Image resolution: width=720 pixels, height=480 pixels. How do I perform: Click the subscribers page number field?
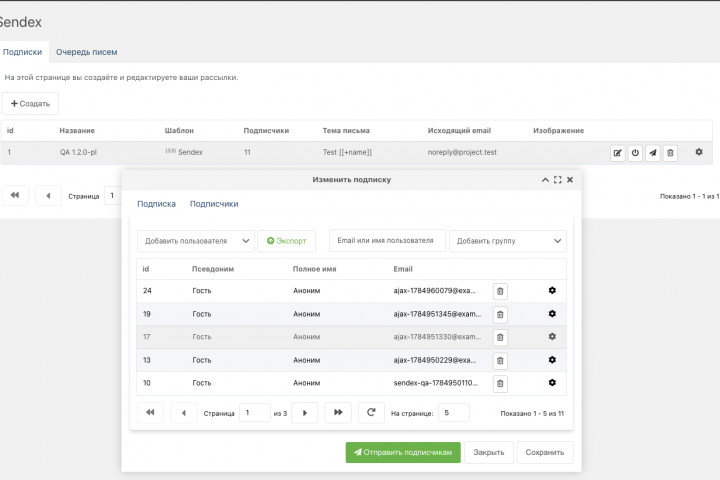click(255, 412)
